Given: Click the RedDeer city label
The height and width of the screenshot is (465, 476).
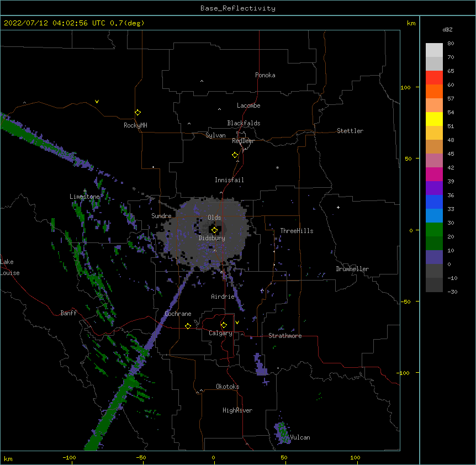Looking at the screenshot, I should pyautogui.click(x=243, y=140).
